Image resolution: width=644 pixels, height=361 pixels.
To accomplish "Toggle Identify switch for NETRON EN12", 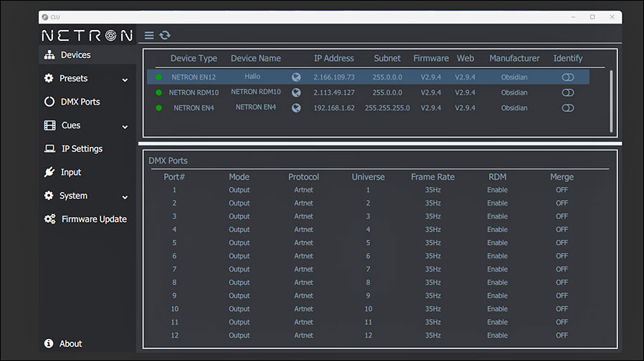I will click(567, 77).
